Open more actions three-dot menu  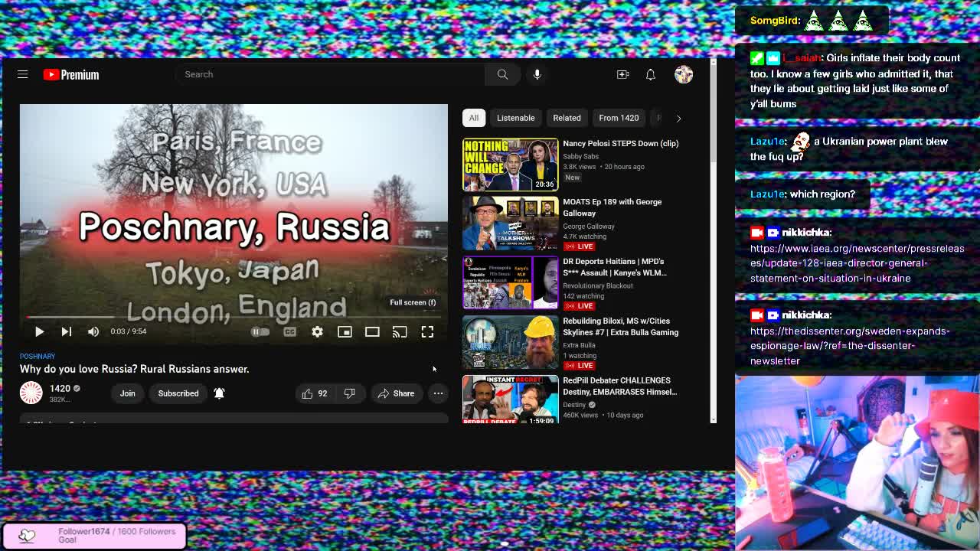[x=438, y=393]
